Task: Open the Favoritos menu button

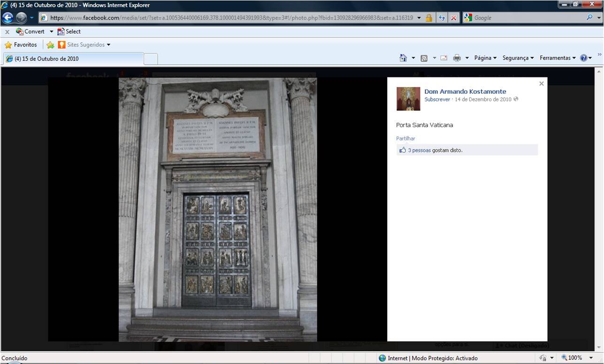Action: coord(21,45)
